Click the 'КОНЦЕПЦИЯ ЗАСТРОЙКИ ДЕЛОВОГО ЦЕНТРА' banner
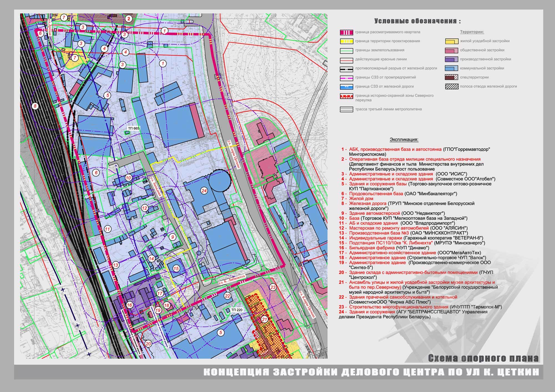The image size is (555, 392). (372, 372)
